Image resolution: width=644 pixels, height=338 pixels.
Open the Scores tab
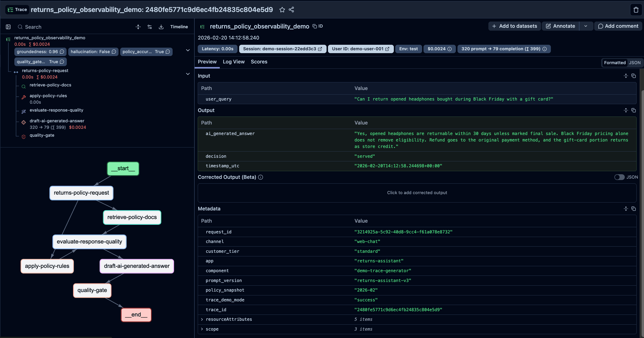pyautogui.click(x=259, y=62)
